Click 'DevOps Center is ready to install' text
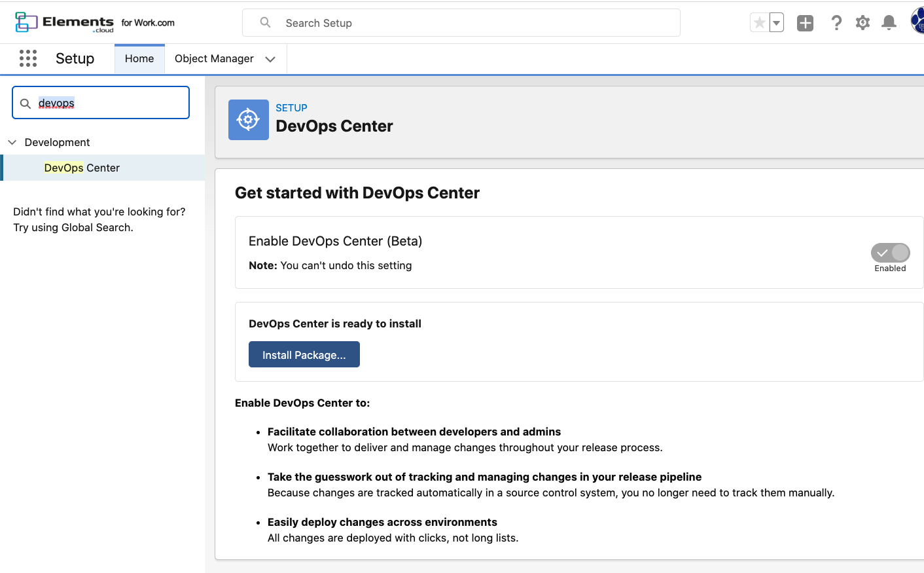The height and width of the screenshot is (573, 924). pos(335,323)
